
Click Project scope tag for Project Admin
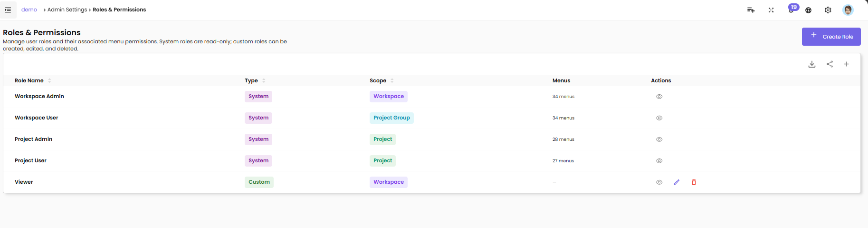[x=382, y=139]
